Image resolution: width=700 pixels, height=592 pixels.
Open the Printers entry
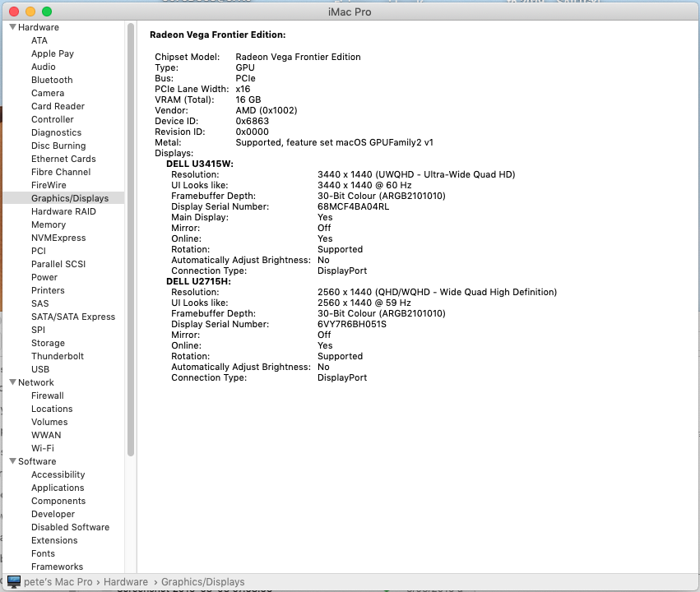tap(48, 290)
